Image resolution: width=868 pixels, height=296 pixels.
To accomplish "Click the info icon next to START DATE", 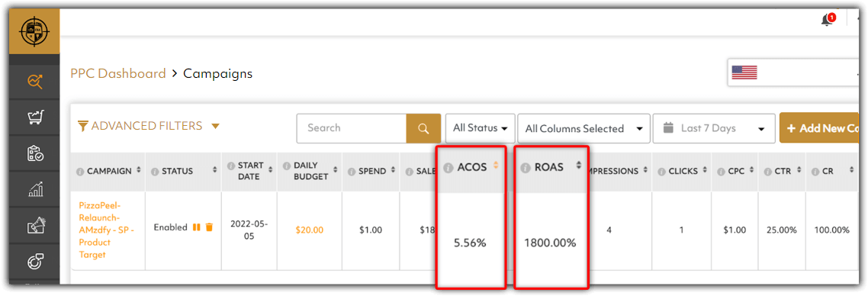I will point(231,166).
